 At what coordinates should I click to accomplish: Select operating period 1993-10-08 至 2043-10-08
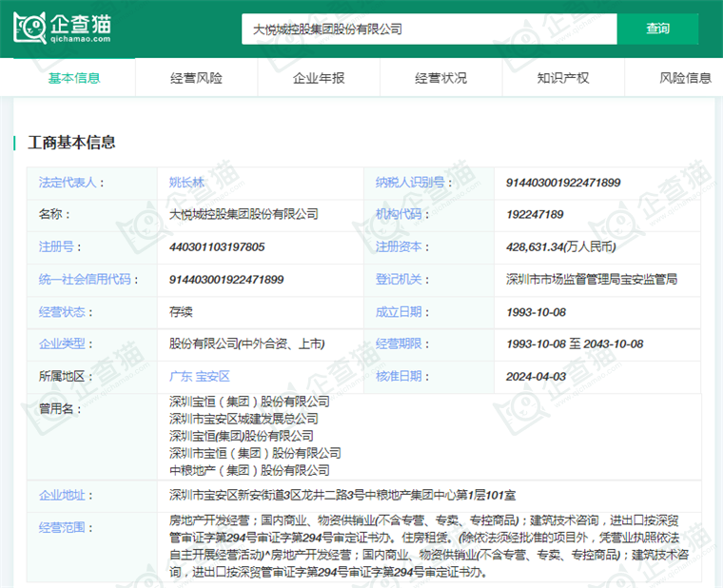[575, 344]
